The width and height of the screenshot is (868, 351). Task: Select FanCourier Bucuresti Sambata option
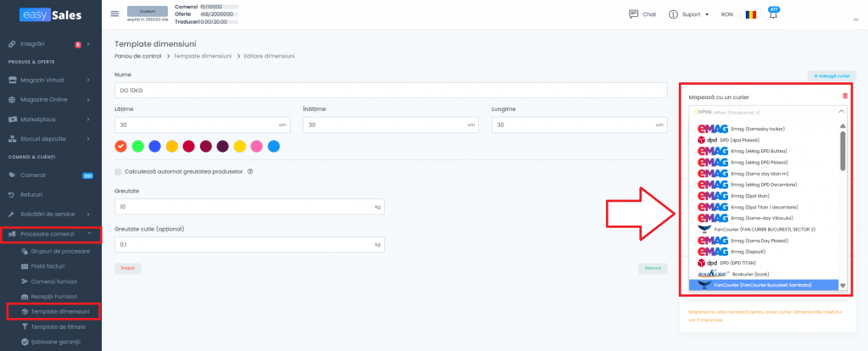click(764, 285)
